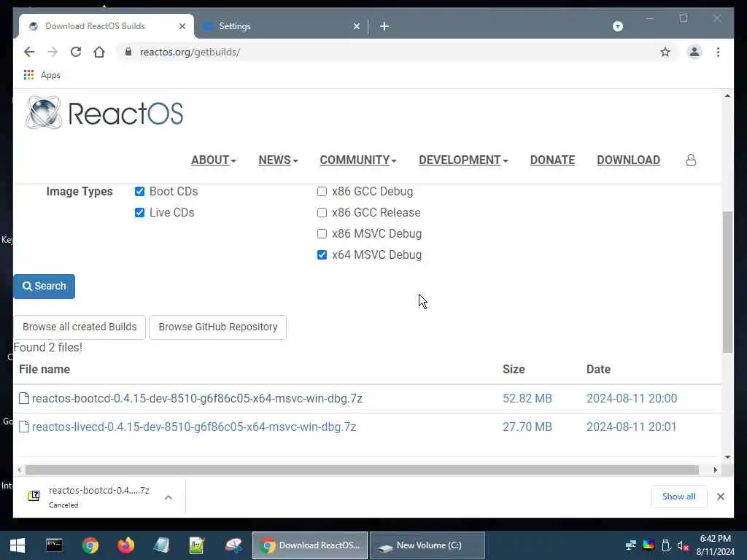
Task: Open a new browser tab
Action: point(384,26)
